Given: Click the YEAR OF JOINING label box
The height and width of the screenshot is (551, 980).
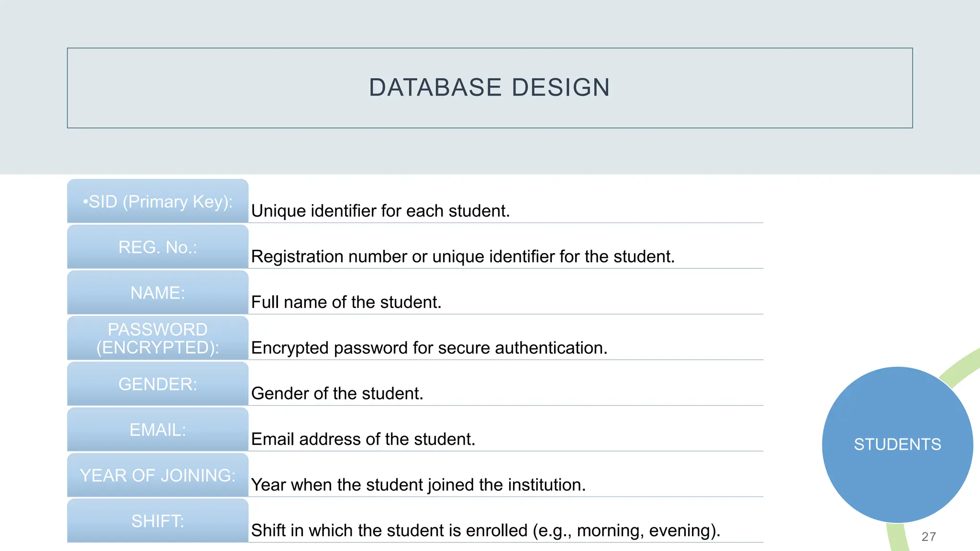Looking at the screenshot, I should pyautogui.click(x=158, y=475).
